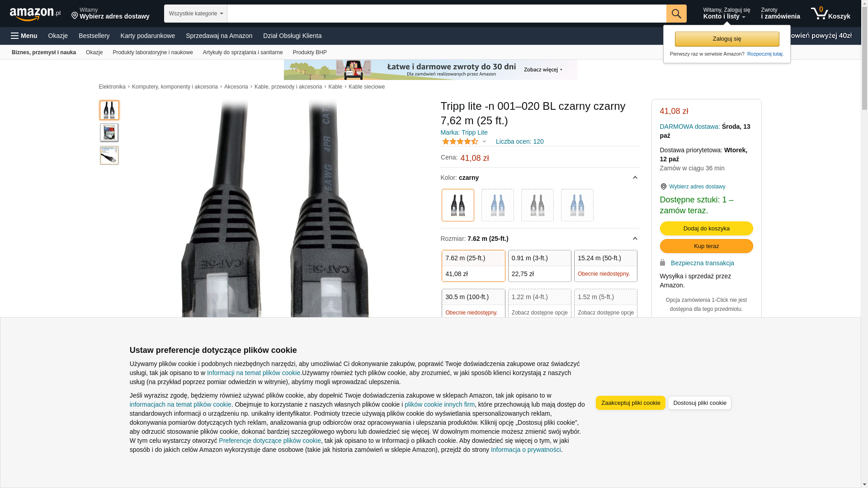Click the Dodaj do koszyka button

pos(706,228)
